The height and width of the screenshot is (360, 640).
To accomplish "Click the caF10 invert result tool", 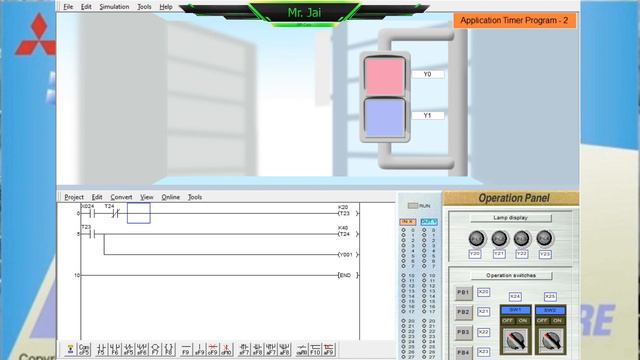I will (302, 349).
